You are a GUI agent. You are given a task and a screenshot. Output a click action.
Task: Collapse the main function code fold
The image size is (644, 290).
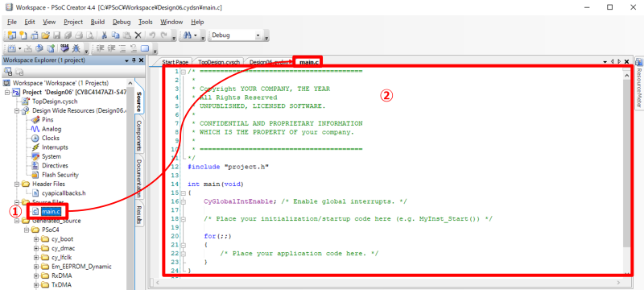[184, 193]
